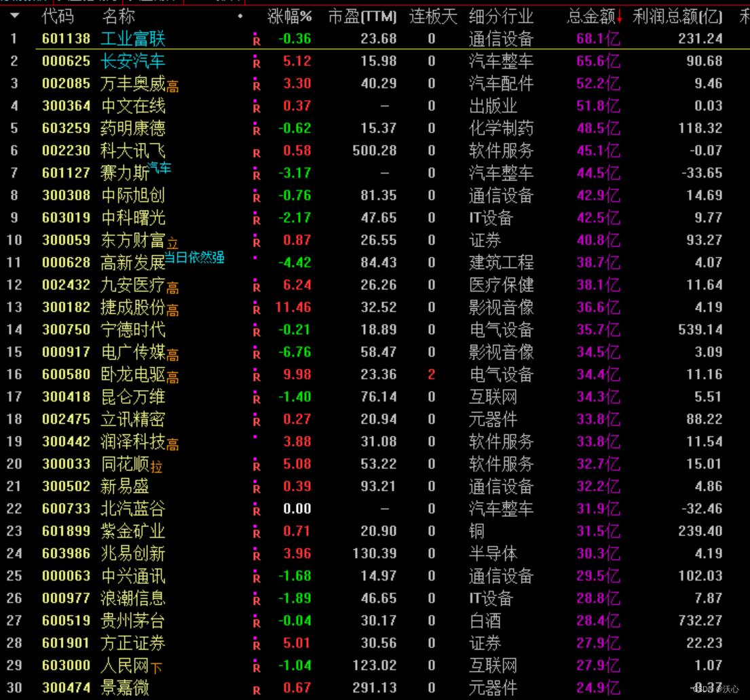
Task: Select stock name 润泽科技
Action: pyautogui.click(x=133, y=442)
